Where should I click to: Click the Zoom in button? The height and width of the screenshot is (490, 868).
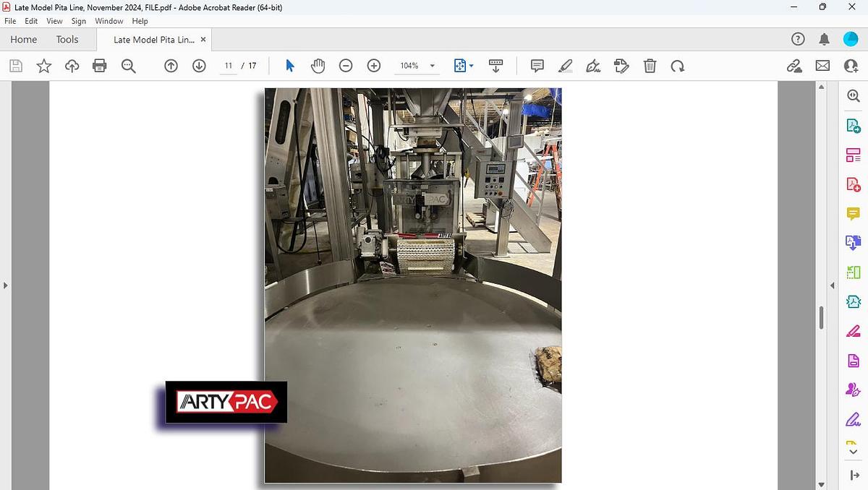374,65
